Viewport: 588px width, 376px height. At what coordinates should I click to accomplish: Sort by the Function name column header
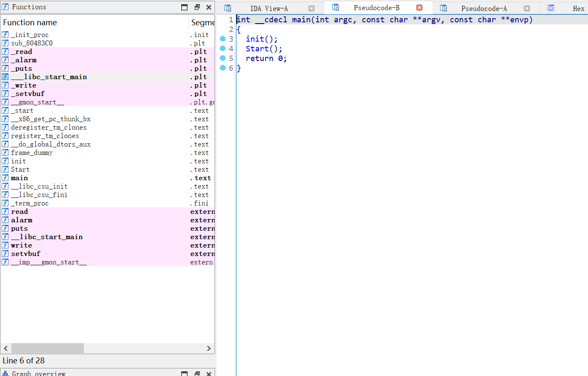pos(94,23)
